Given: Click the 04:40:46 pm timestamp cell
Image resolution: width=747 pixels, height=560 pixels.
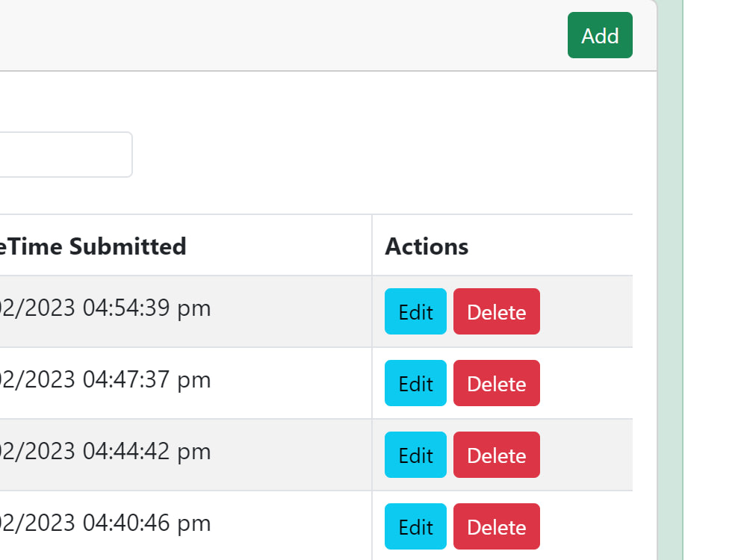Looking at the screenshot, I should point(105,523).
